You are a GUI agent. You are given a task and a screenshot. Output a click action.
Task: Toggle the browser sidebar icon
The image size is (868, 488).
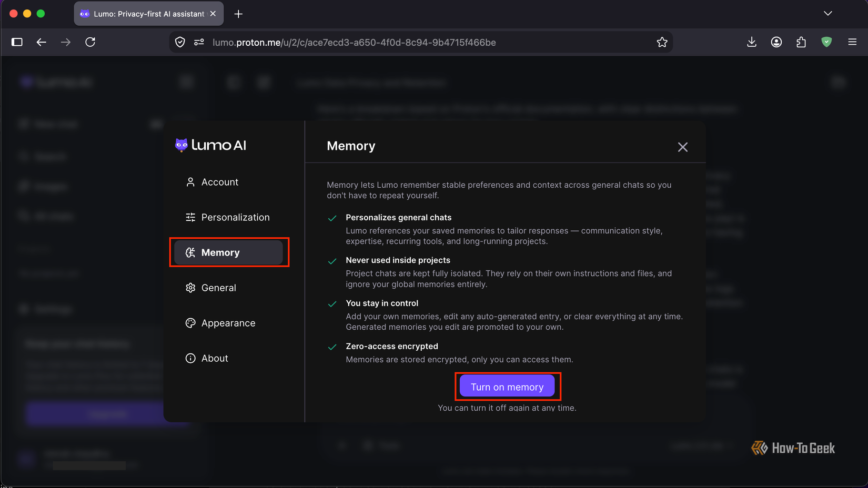[x=17, y=42]
